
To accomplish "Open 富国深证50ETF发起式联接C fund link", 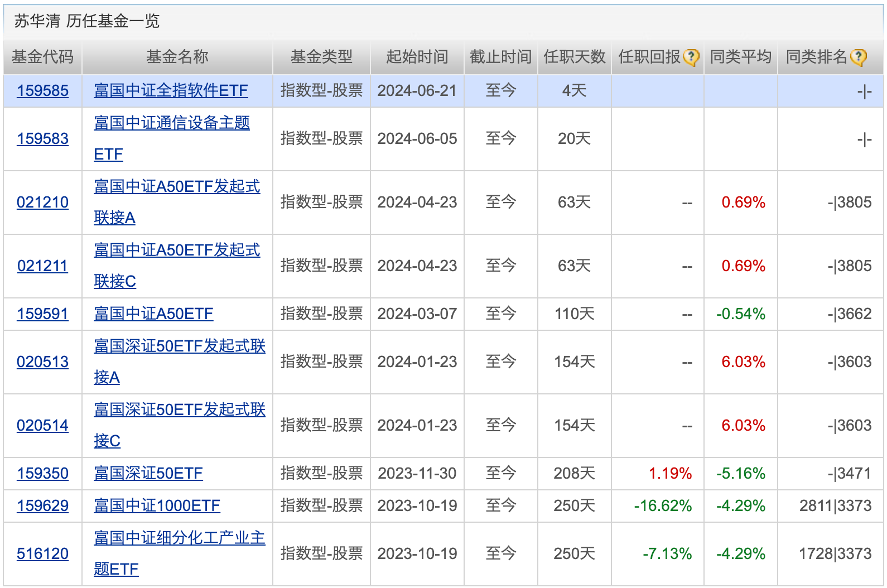I will tap(180, 425).
